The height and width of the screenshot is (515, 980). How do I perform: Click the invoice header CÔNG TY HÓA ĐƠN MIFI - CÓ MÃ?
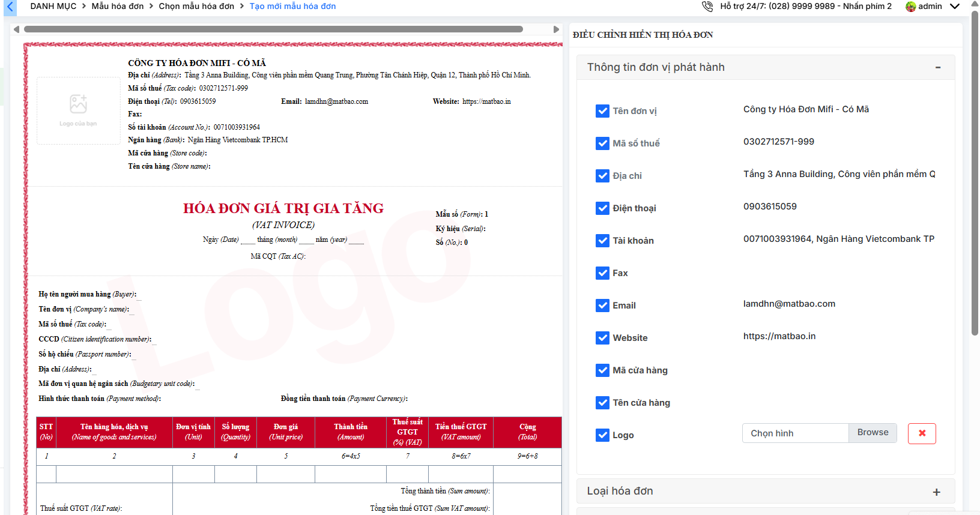click(197, 63)
